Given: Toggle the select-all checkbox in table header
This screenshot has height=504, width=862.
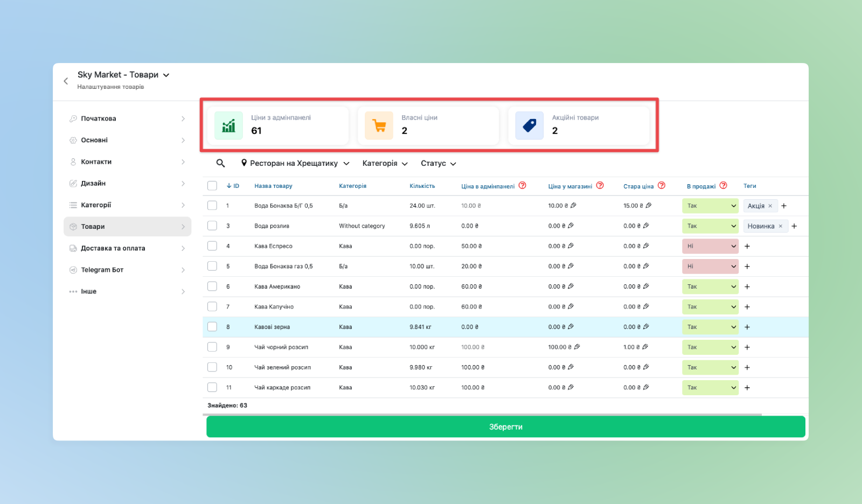Looking at the screenshot, I should [212, 186].
